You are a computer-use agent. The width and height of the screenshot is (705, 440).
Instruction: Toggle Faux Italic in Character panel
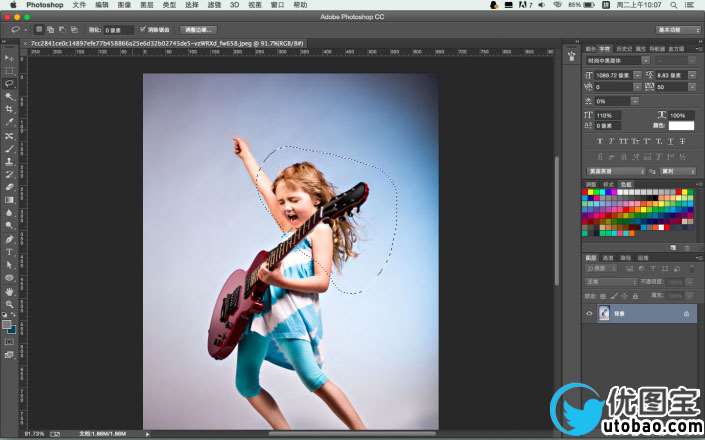click(x=611, y=141)
